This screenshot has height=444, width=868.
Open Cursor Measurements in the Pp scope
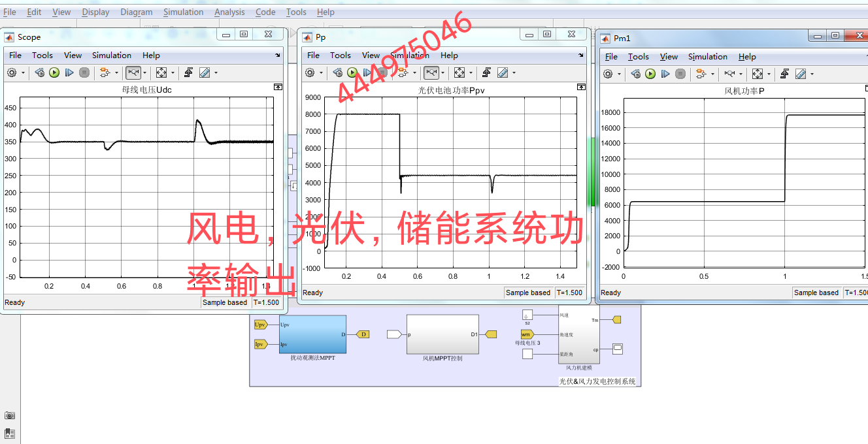(x=502, y=72)
